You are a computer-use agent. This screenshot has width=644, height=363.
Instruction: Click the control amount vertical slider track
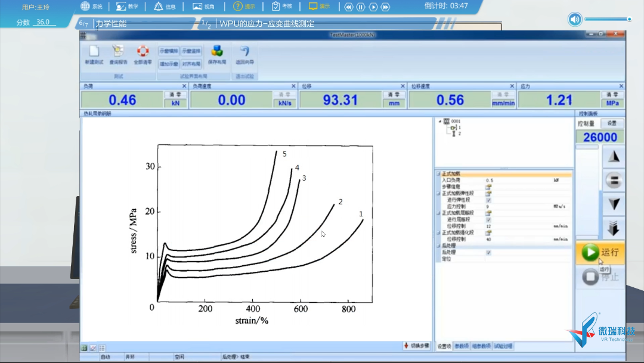click(587, 193)
